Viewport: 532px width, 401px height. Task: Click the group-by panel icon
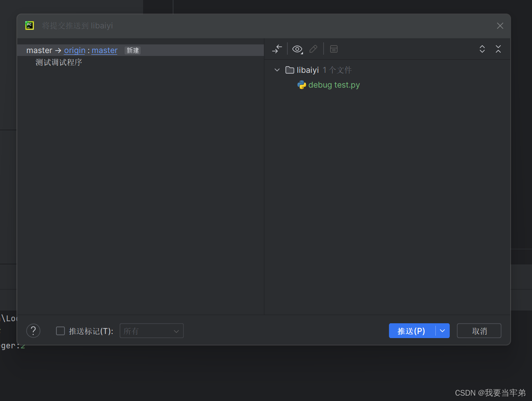pyautogui.click(x=334, y=49)
